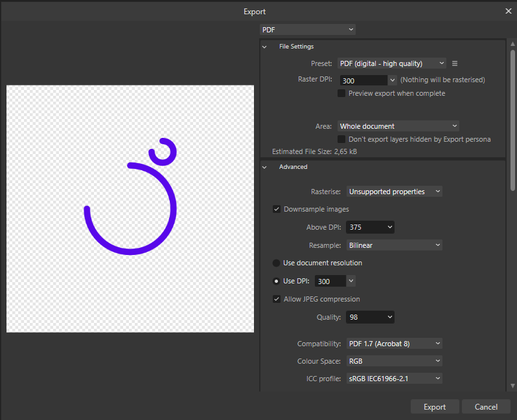The height and width of the screenshot is (420, 517).
Task: Open the ICC profile dropdown
Action: [x=394, y=379]
